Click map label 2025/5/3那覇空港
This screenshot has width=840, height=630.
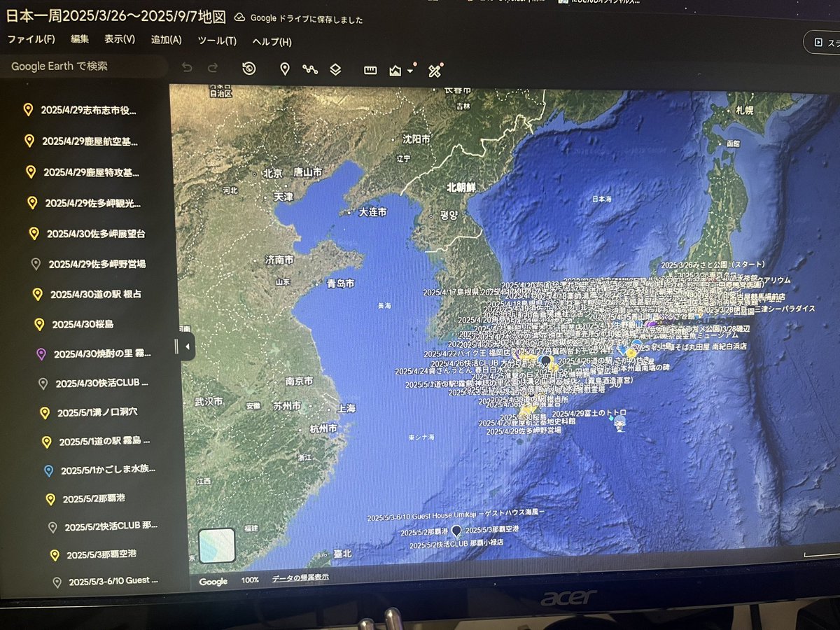click(x=492, y=531)
